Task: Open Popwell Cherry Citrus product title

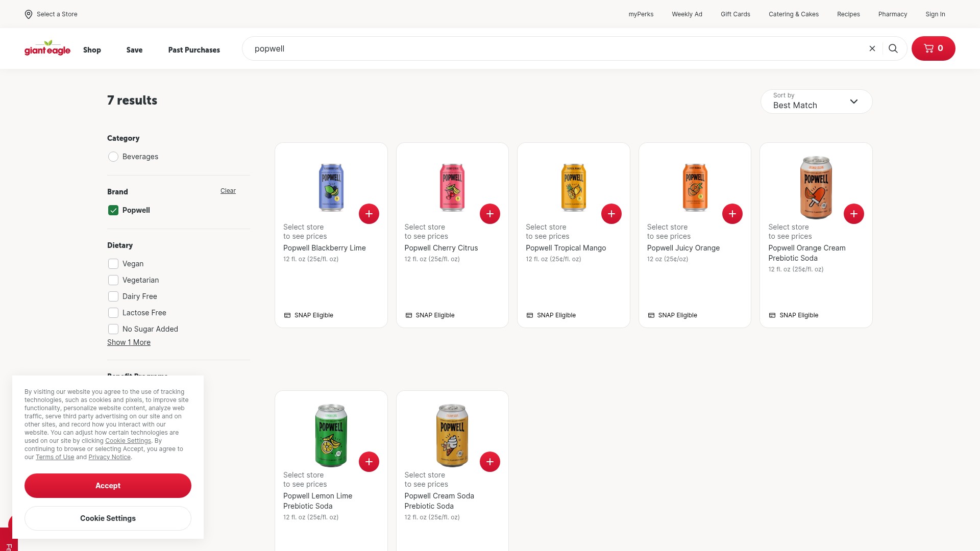Action: point(441,248)
